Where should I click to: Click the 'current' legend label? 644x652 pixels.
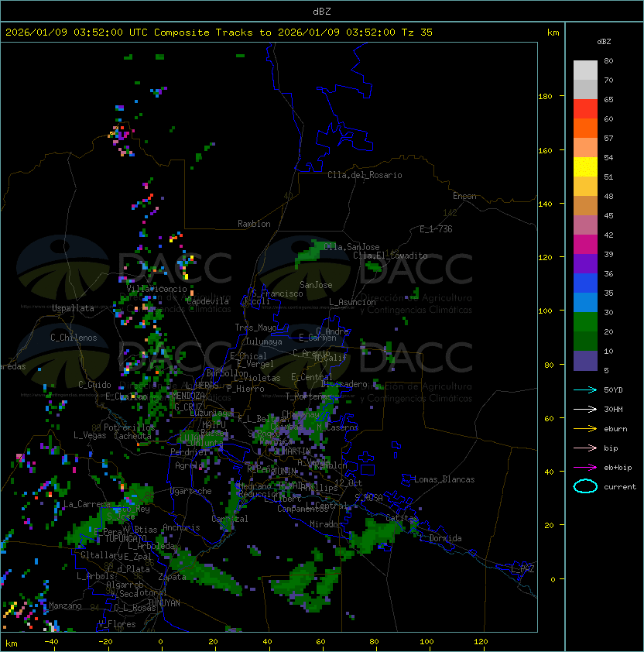[x=620, y=487]
